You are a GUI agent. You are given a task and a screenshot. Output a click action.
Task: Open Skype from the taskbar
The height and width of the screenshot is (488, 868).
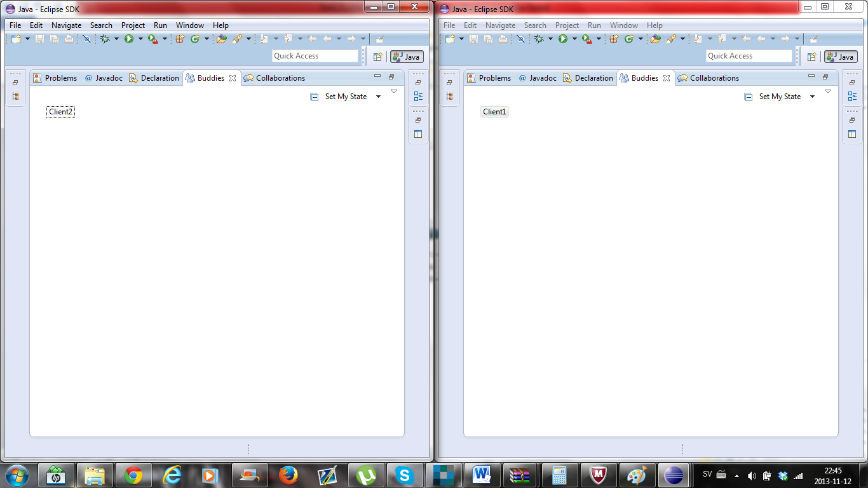(x=404, y=475)
